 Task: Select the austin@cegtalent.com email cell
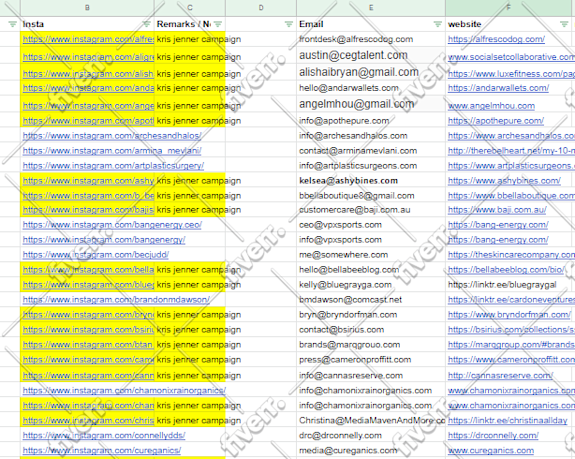(371, 55)
